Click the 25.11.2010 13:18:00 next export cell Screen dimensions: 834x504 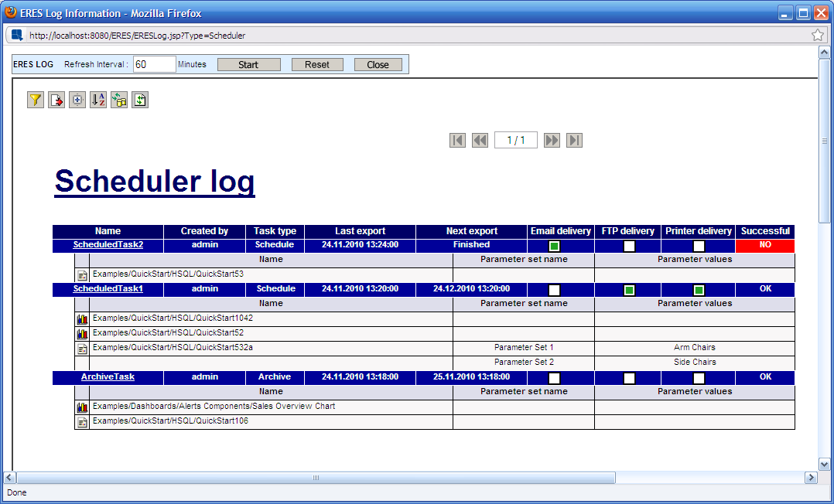pos(472,376)
